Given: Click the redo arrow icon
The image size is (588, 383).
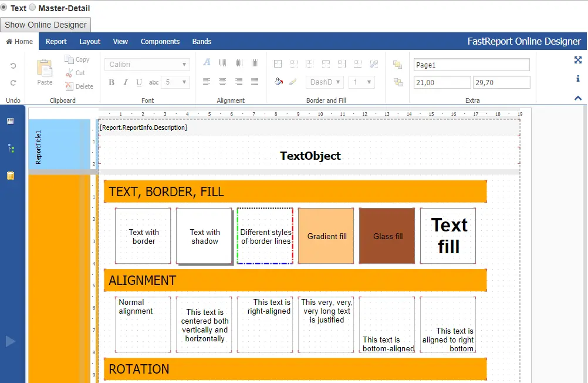Looking at the screenshot, I should [13, 83].
